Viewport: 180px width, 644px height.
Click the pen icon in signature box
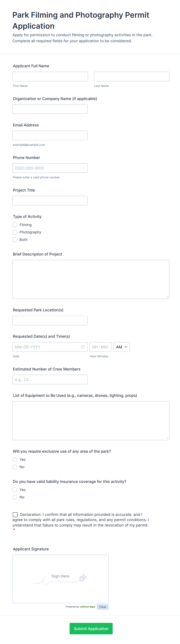[83, 578]
